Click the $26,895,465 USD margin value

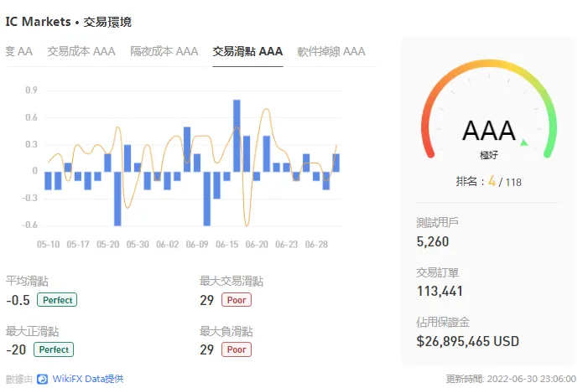point(468,341)
